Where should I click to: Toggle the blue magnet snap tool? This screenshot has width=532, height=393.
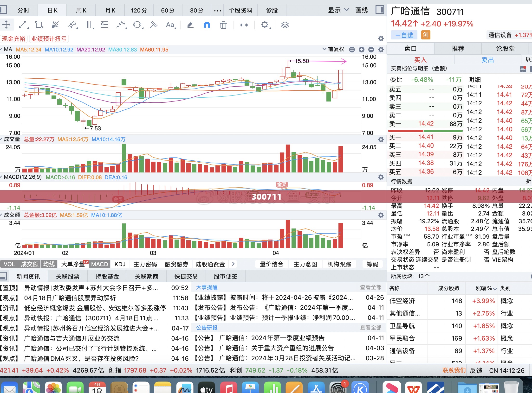point(207,25)
